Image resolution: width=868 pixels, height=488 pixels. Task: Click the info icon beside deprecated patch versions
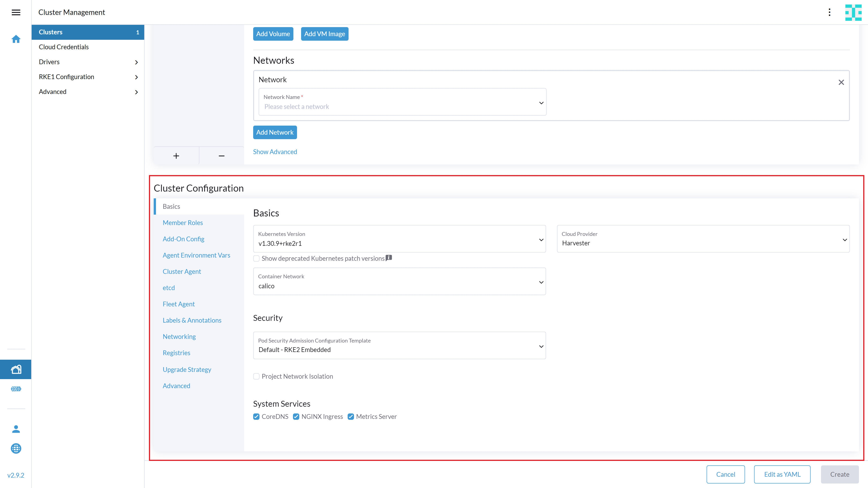(389, 258)
